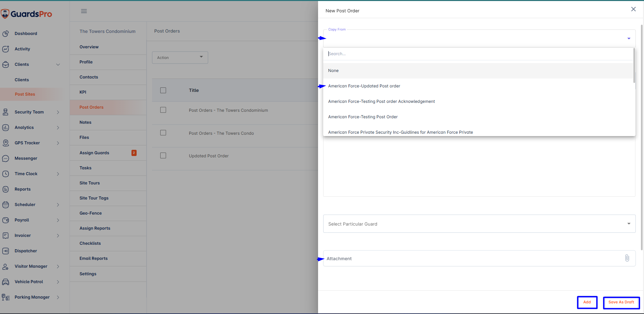This screenshot has width=644, height=314.
Task: Collapse the Clients sidebar section chevron
Action: (x=58, y=64)
